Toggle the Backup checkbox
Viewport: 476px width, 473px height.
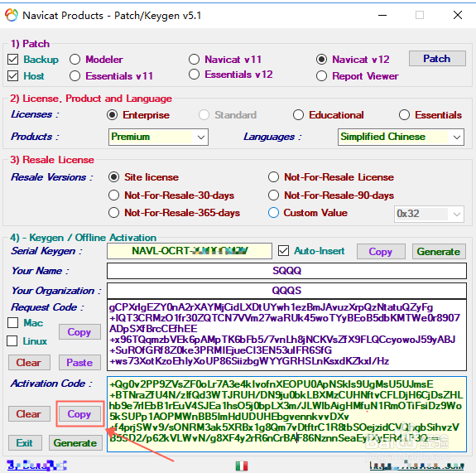tap(12, 60)
